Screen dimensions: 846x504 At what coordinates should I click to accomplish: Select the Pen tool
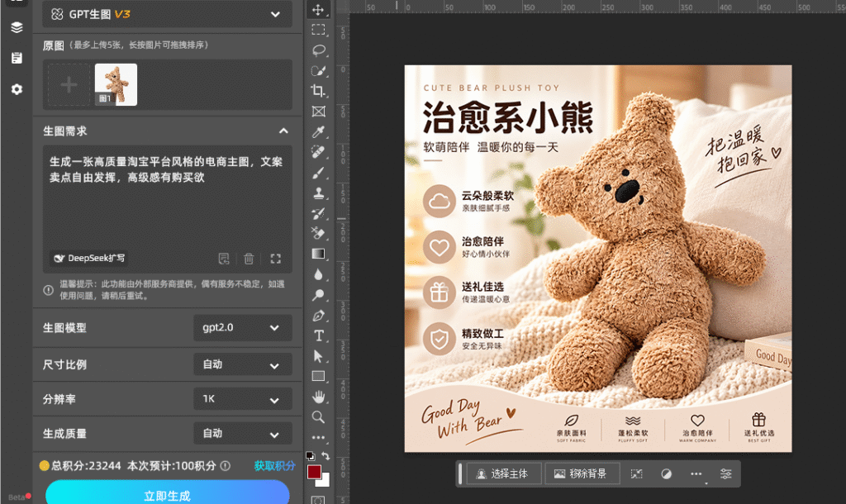pos(318,315)
